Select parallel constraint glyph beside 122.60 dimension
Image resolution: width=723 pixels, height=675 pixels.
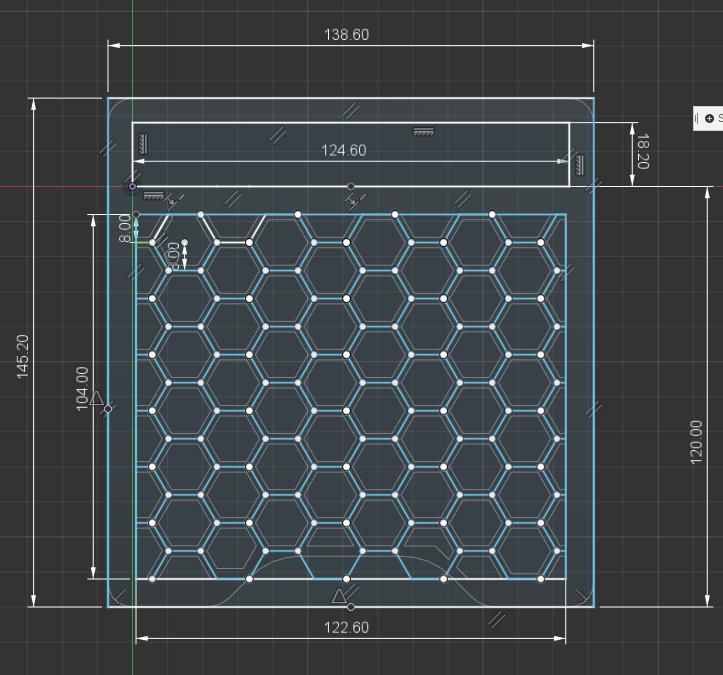coord(496,620)
